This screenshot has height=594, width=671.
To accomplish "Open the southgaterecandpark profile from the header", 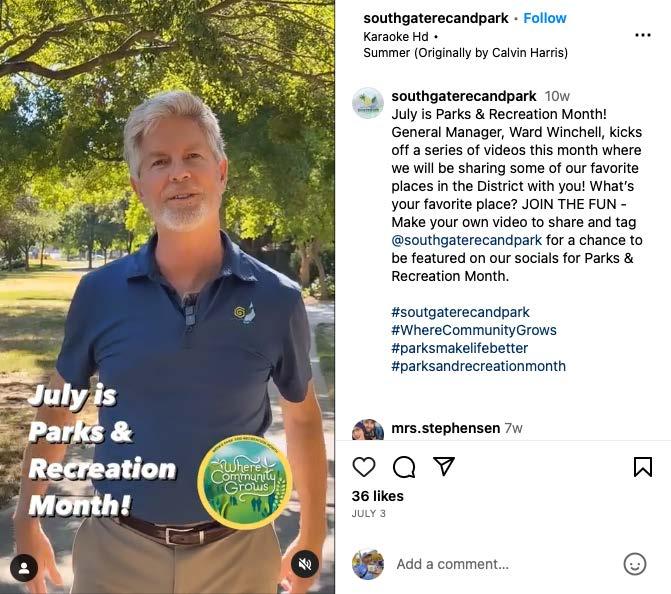I will tap(436, 18).
